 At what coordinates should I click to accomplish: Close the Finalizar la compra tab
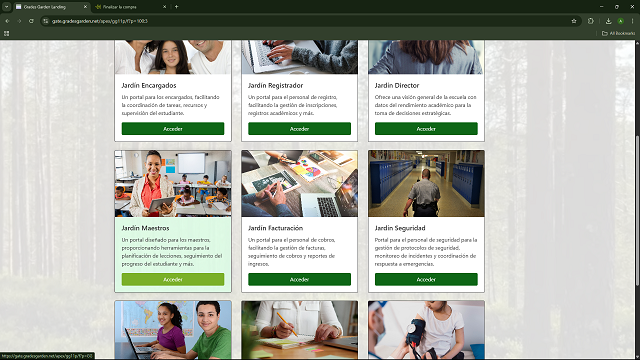pyautogui.click(x=164, y=7)
